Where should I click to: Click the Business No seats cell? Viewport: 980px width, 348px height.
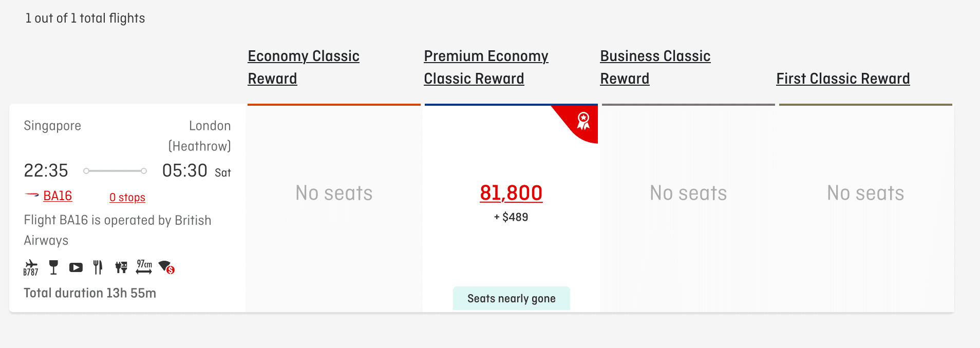688,194
